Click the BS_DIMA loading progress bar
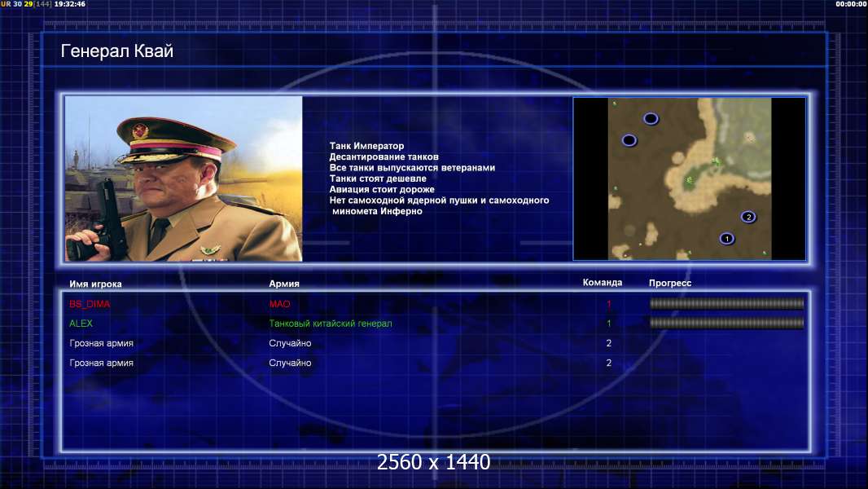Image resolution: width=868 pixels, height=489 pixels. pos(727,303)
